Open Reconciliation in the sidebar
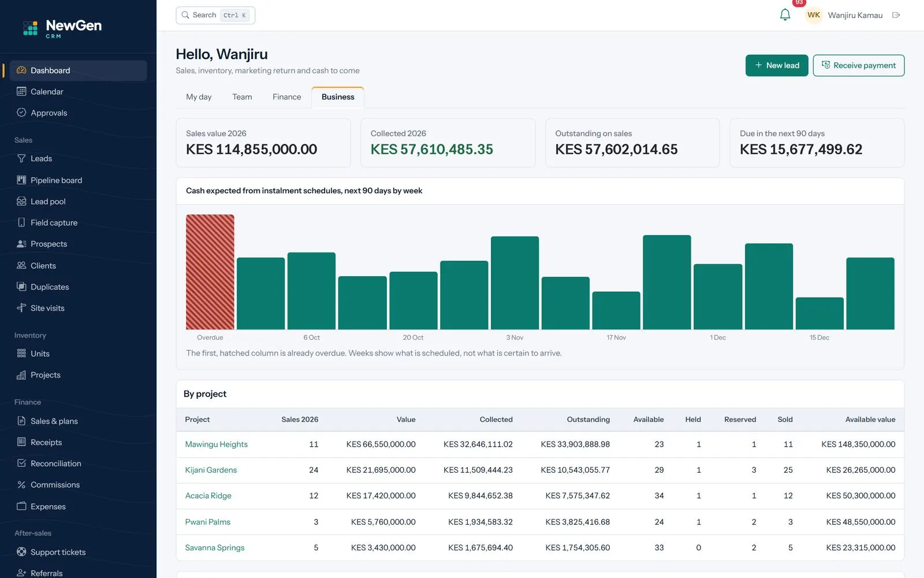Image resolution: width=924 pixels, height=578 pixels. pos(78,464)
